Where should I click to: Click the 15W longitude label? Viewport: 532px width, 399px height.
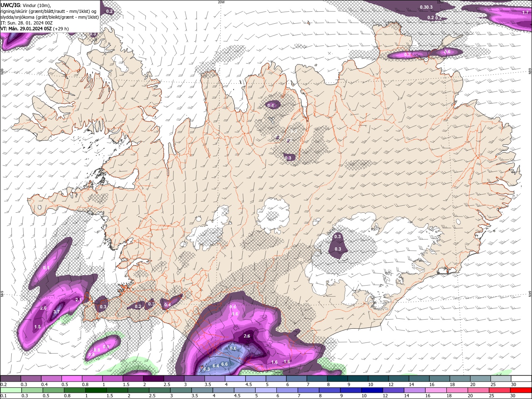click(x=441, y=2)
